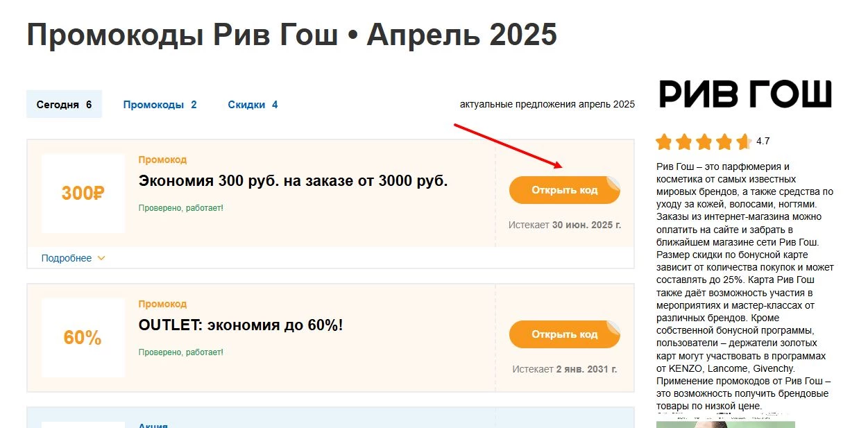Switch to the Сегодня tab
The width and height of the screenshot is (868, 428).
[x=64, y=105]
